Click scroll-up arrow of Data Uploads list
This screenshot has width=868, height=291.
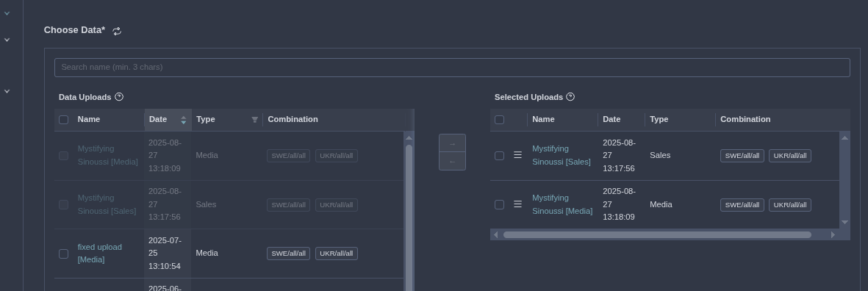409,137
